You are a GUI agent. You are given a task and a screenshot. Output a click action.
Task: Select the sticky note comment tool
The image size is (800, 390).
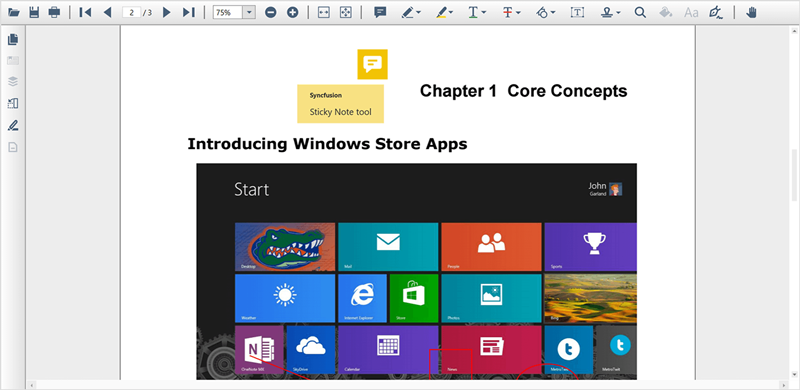coord(380,12)
